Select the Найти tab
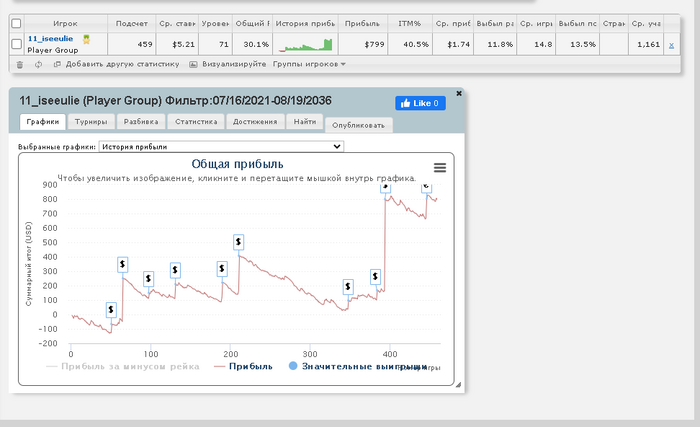Screen dimensions: 700x427 [x=305, y=121]
